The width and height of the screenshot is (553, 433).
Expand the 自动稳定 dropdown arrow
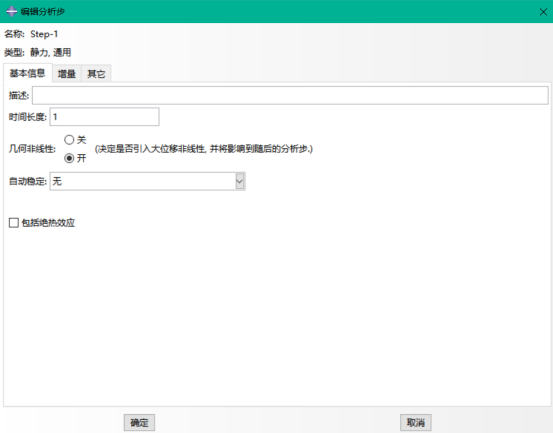click(240, 181)
